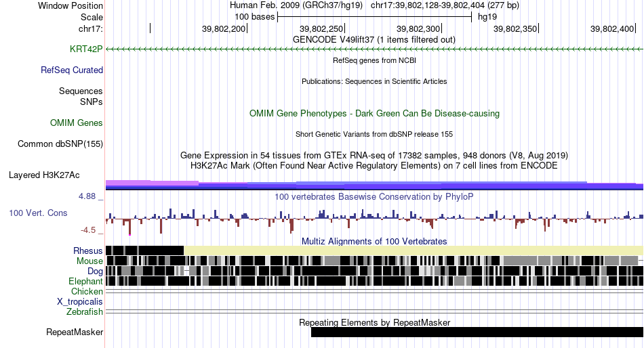The width and height of the screenshot is (644, 348).
Task: Select the Chicken alignment row label
Action: [x=87, y=291]
